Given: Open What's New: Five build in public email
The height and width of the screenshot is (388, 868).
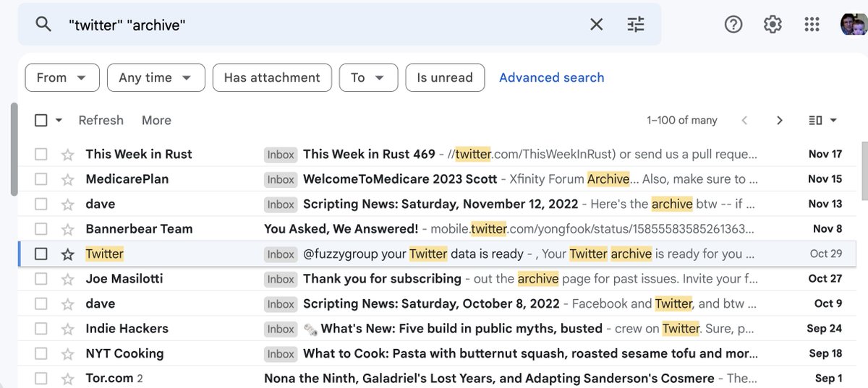Looking at the screenshot, I should click(437, 329).
